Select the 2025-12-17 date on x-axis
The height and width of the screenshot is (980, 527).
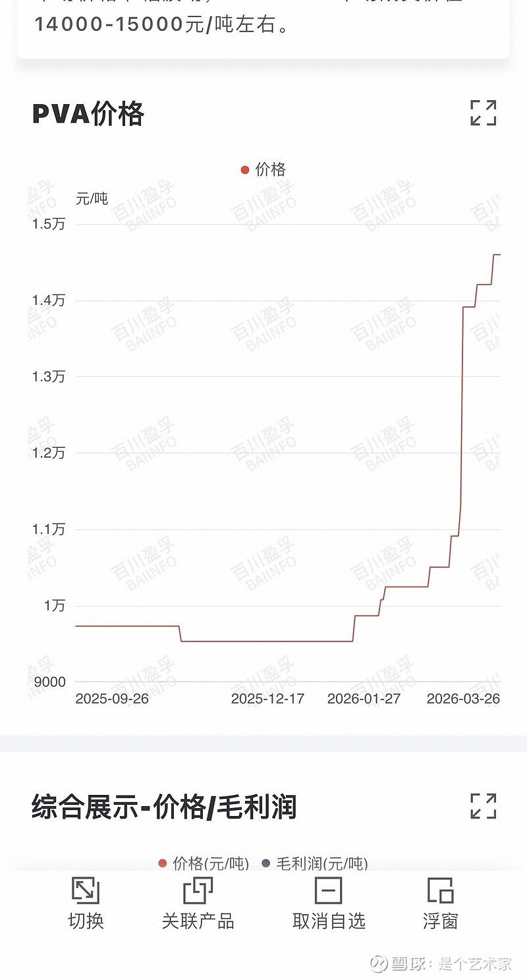click(267, 699)
